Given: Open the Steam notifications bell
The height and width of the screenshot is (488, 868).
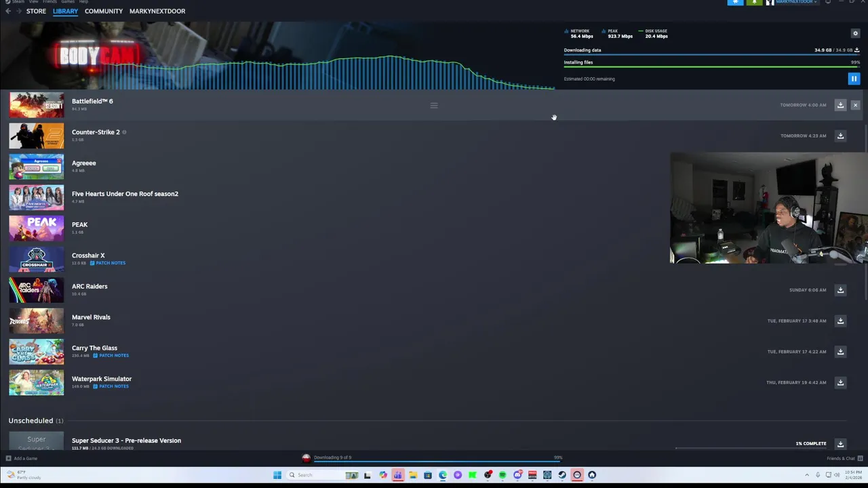Looking at the screenshot, I should click(754, 3).
